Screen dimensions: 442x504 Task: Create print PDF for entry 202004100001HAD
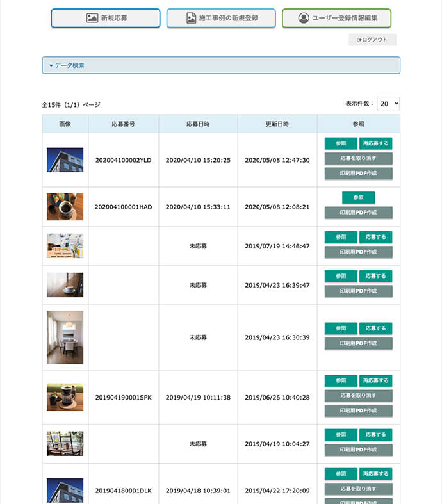[x=358, y=213]
